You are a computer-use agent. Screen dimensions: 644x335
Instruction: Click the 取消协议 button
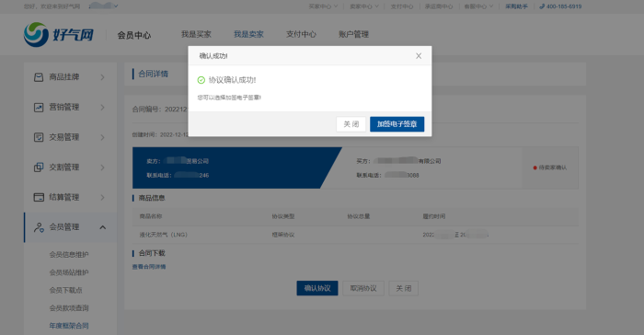click(363, 288)
